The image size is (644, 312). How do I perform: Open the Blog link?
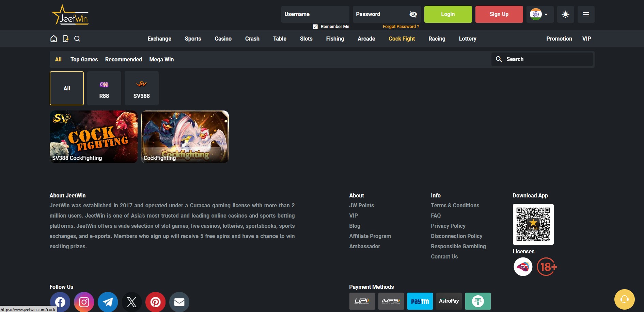coord(355,226)
